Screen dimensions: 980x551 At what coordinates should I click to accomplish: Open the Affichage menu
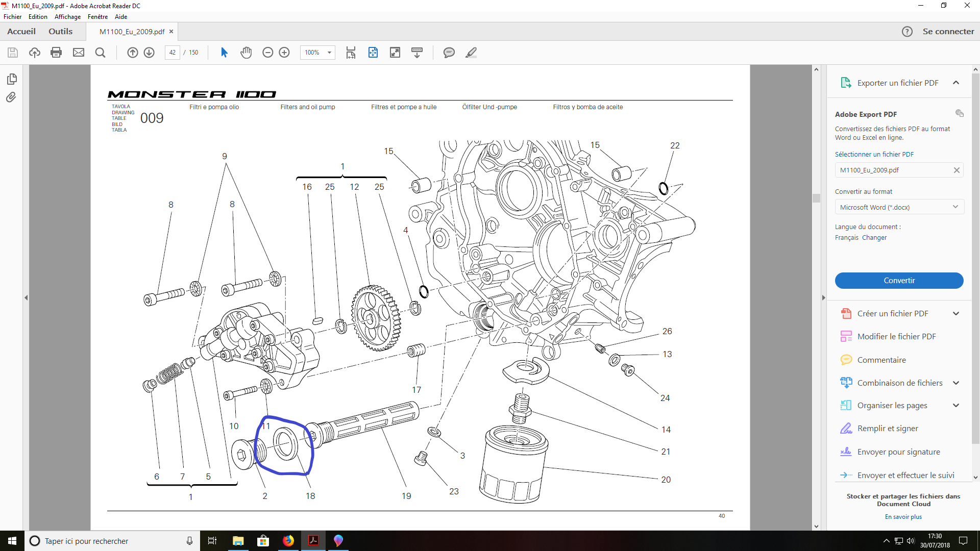point(67,17)
